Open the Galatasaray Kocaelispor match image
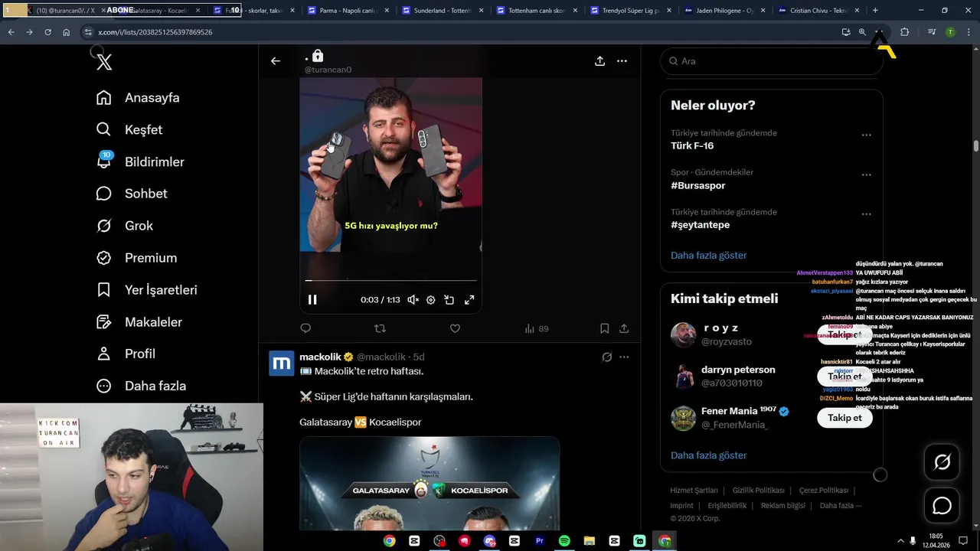Screen dimensions: 980x551 (x=430, y=483)
